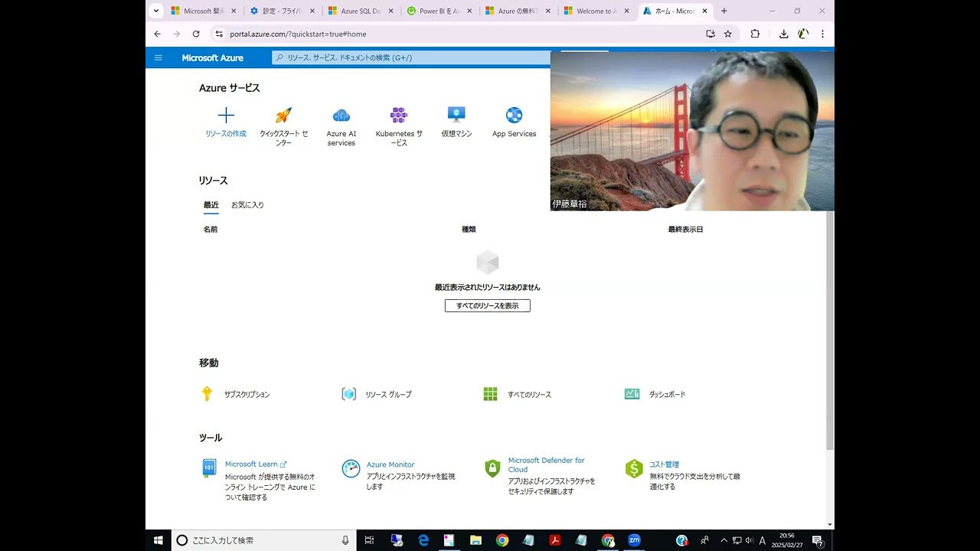Reload the page with the refresh icon

point(196,34)
